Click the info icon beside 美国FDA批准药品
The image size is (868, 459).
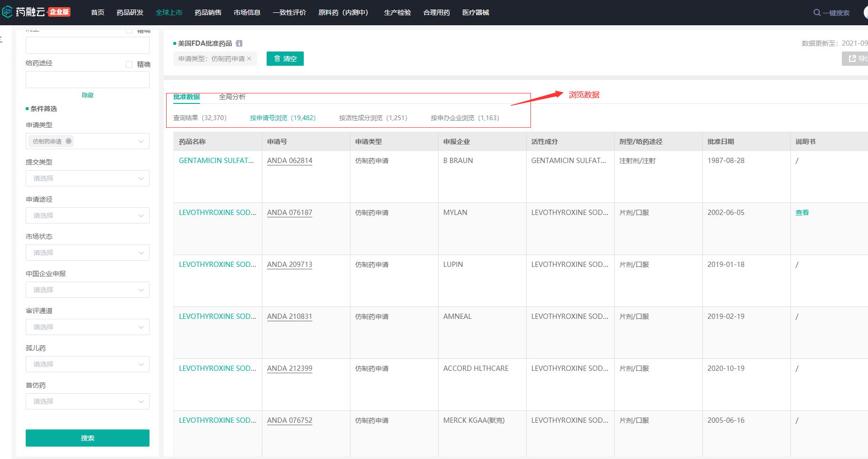(239, 43)
